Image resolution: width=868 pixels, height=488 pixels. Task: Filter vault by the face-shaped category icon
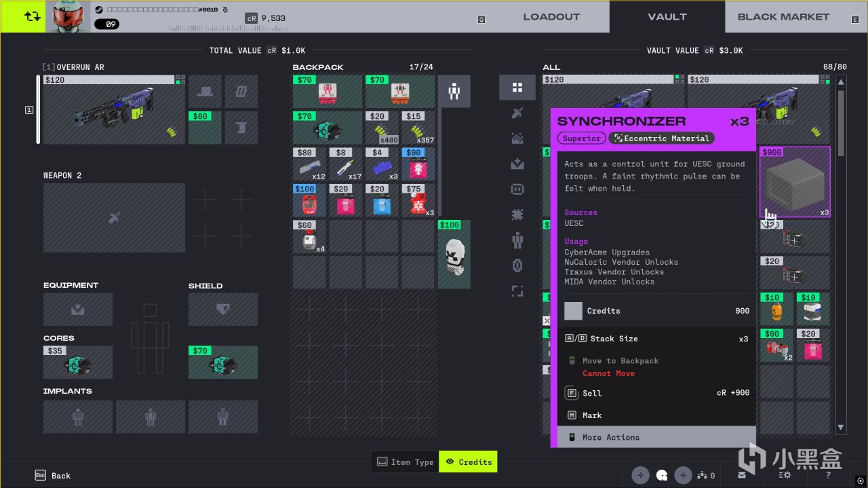pos(517,189)
